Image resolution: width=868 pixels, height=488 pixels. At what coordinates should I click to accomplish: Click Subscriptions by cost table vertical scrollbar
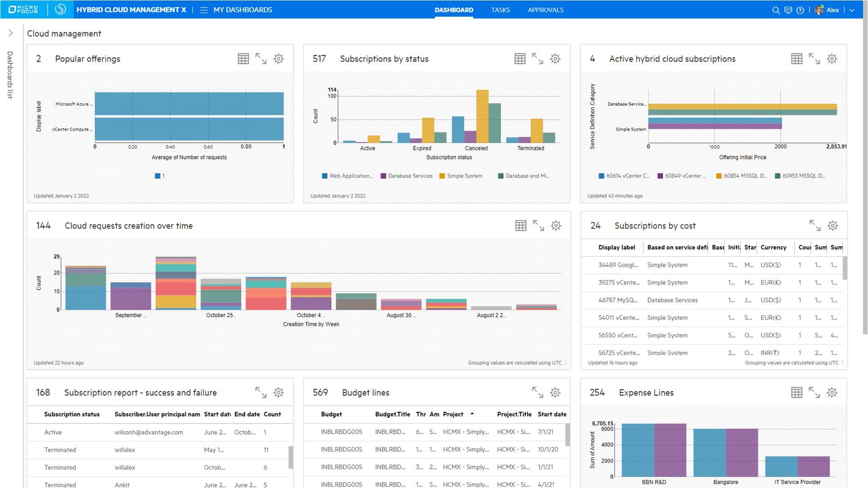coord(845,268)
